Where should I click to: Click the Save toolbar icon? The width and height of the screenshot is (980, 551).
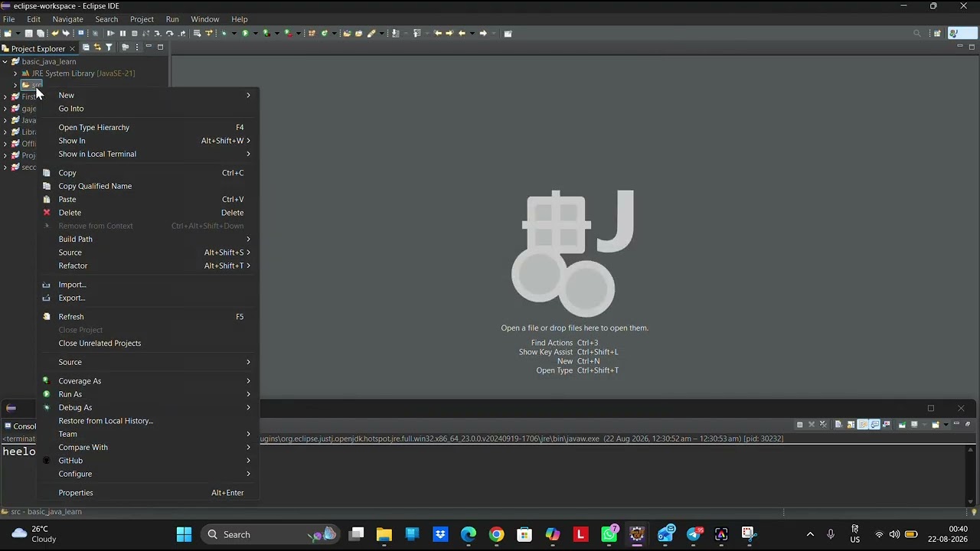[x=29, y=34]
